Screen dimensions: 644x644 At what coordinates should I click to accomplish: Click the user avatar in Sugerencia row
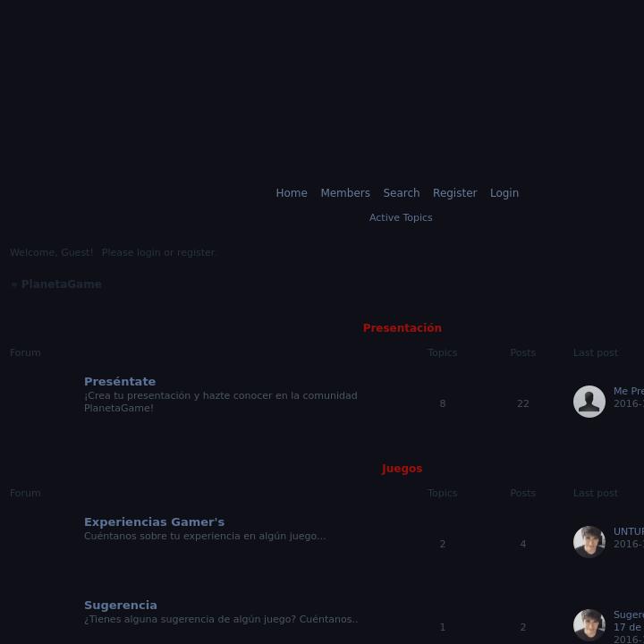(589, 625)
